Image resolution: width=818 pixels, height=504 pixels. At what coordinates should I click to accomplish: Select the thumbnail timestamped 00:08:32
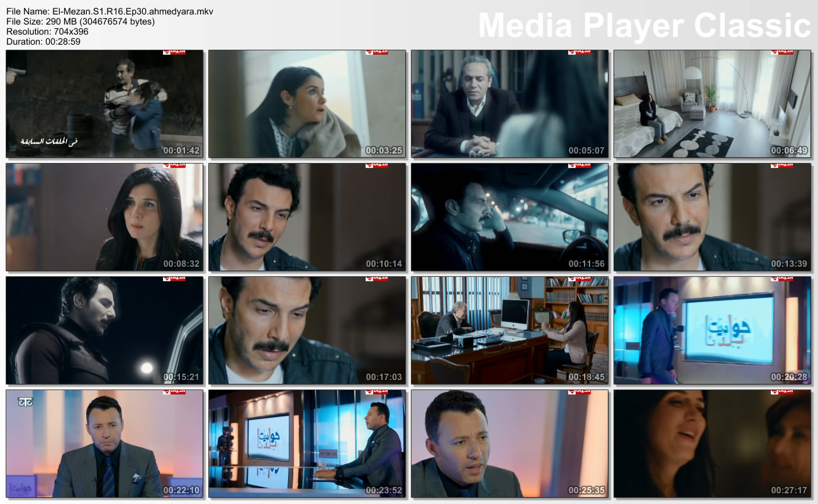[104, 217]
